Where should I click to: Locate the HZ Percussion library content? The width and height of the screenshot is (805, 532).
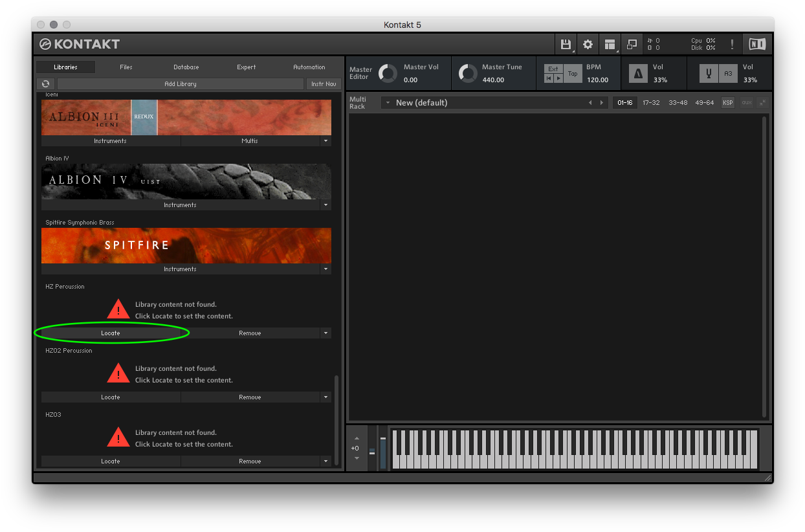(x=111, y=333)
